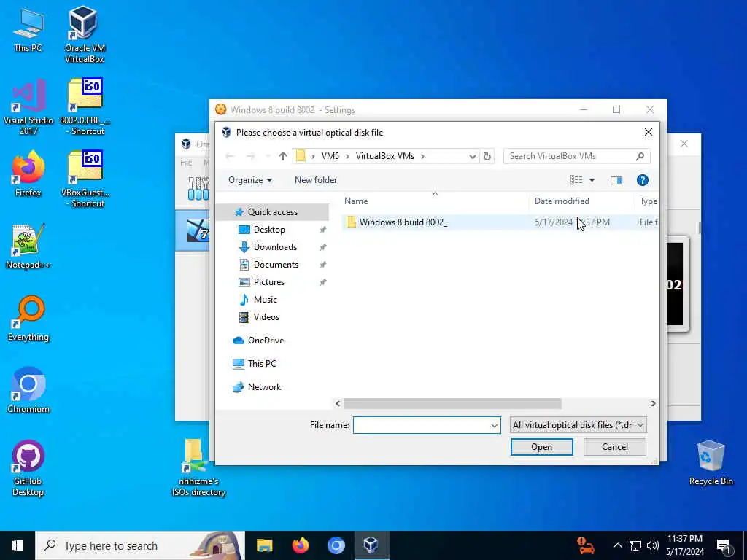
Task: Click the scroll left arrow on scrollbar
Action: click(338, 404)
